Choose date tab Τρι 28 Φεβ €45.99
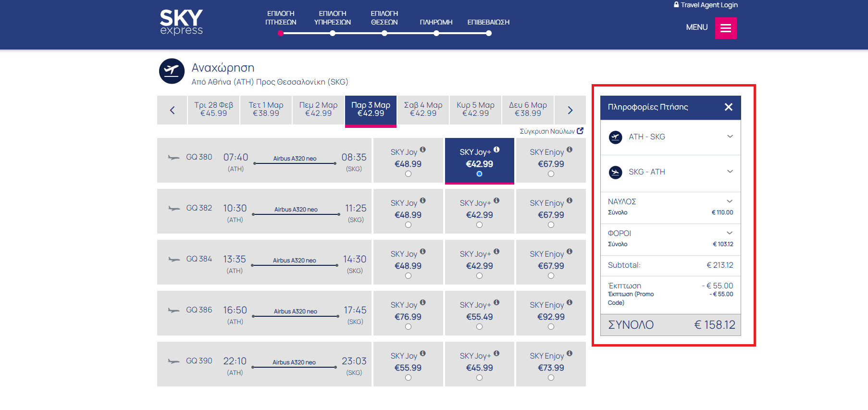868x410 pixels. (x=213, y=110)
